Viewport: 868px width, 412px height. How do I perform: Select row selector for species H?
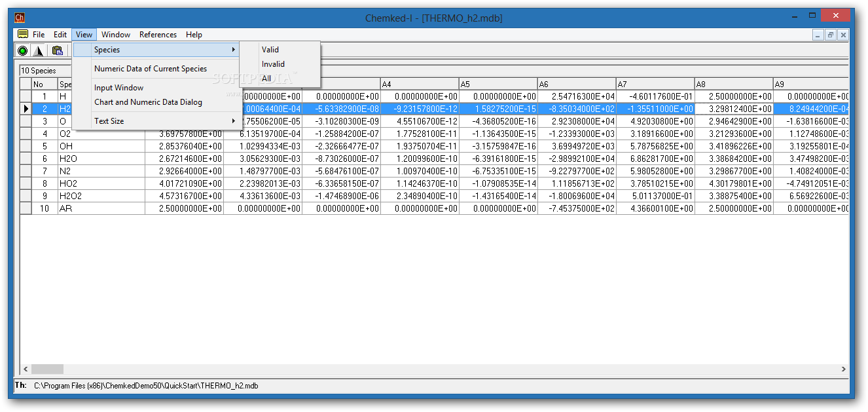pyautogui.click(x=26, y=96)
